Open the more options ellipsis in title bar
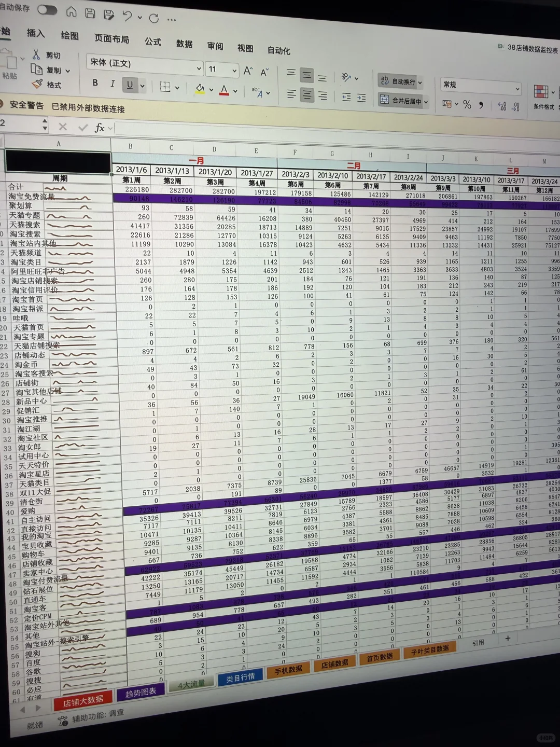 (172, 20)
